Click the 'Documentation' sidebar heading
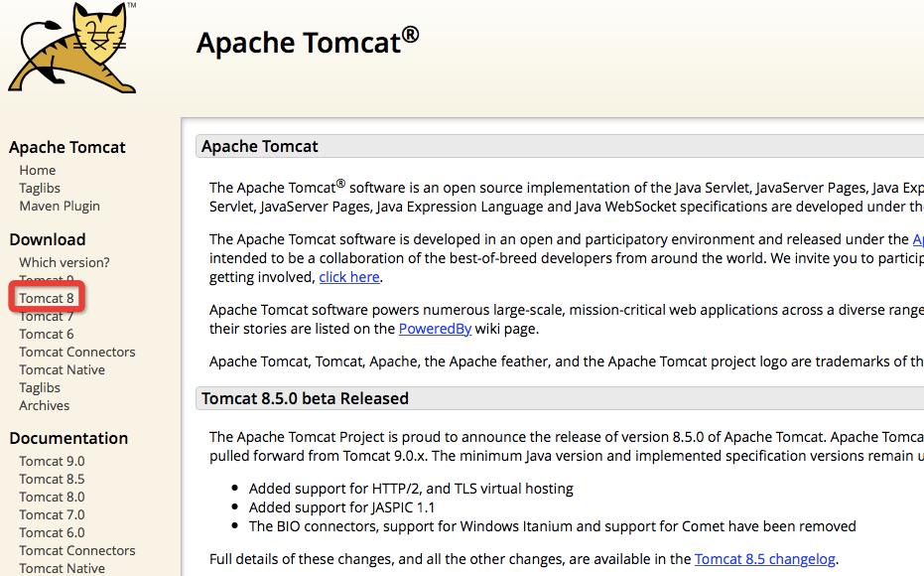Image resolution: width=924 pixels, height=576 pixels. pyautogui.click(x=68, y=438)
